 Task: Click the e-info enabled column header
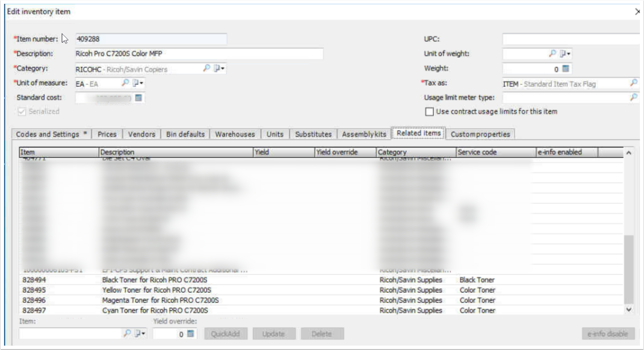point(567,152)
